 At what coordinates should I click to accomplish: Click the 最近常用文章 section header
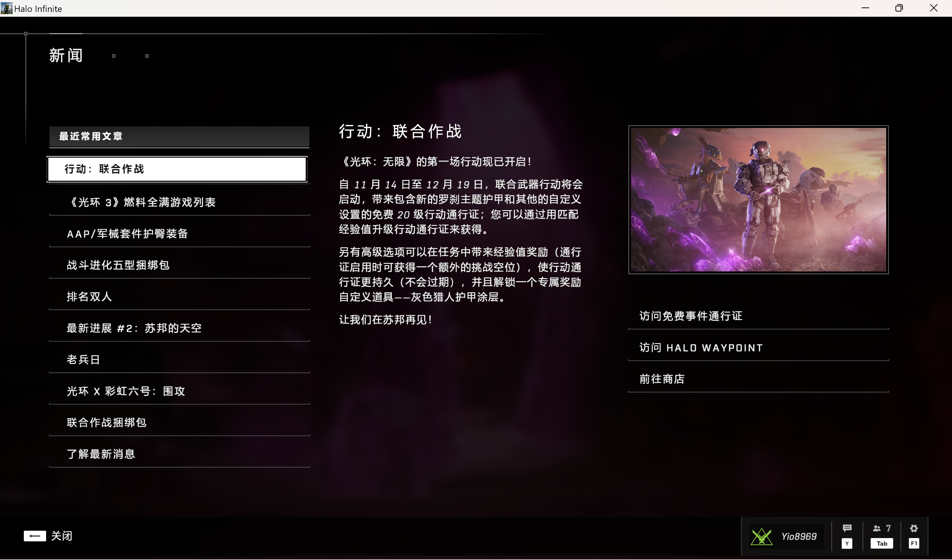(x=179, y=136)
